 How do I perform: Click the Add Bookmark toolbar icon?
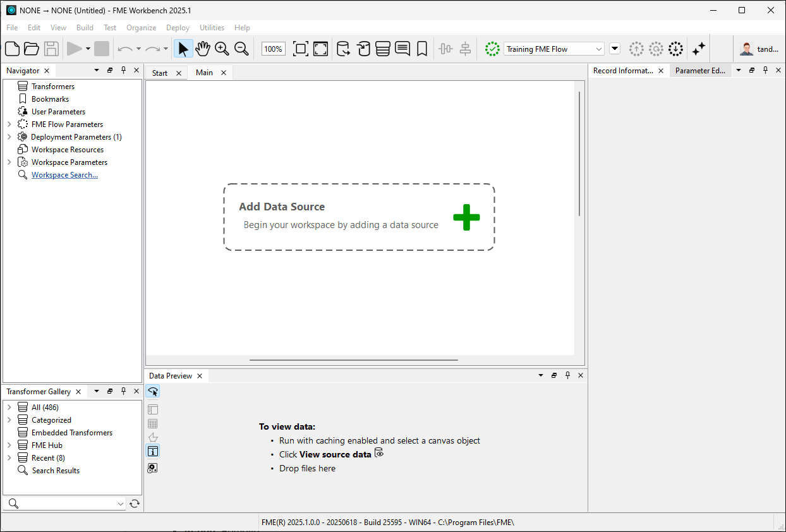click(422, 49)
